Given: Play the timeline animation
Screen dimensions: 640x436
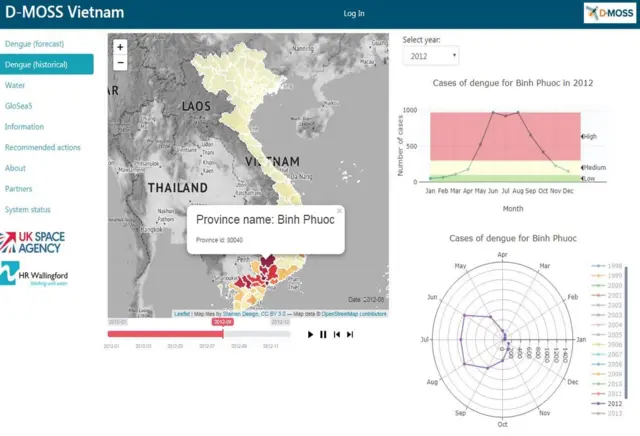Looking at the screenshot, I should 310,334.
